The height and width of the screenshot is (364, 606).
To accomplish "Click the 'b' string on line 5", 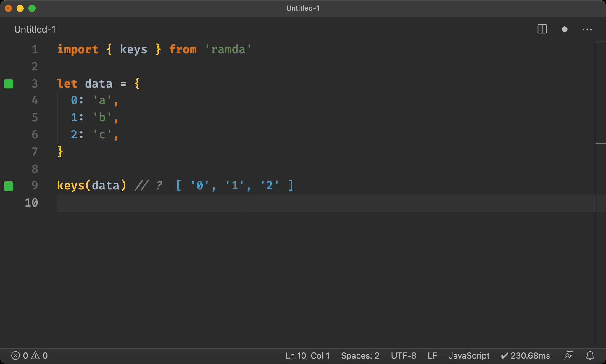I will (102, 117).
